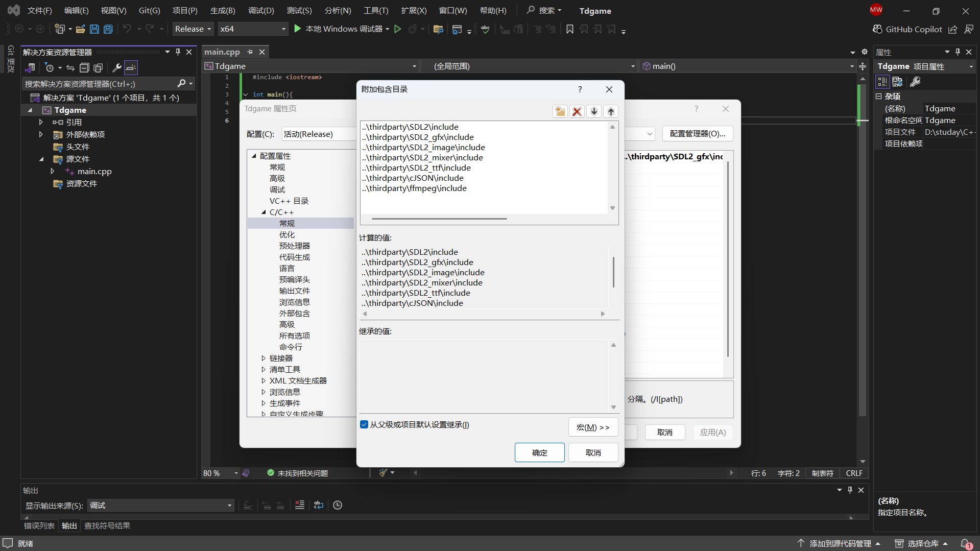Pin the Solution Explorer panel
The image size is (980, 551).
(178, 52)
